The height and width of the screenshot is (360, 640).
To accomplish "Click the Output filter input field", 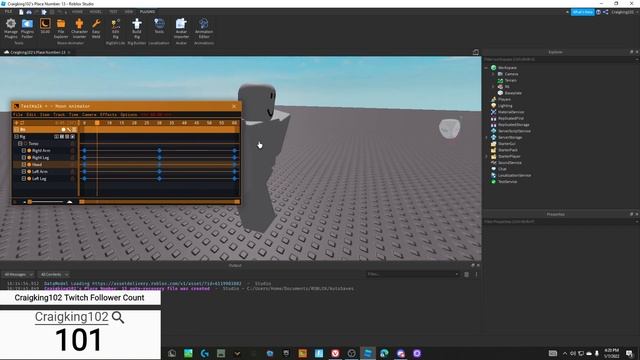I will tap(413, 274).
